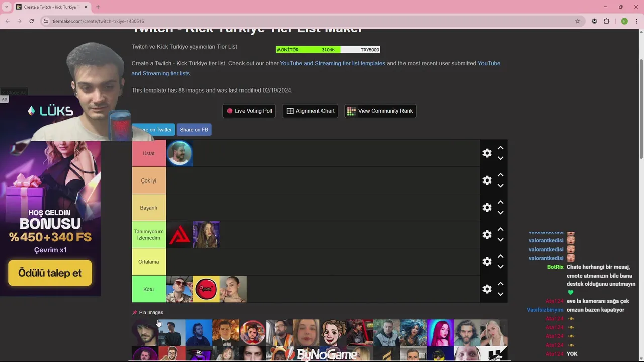The width and height of the screenshot is (644, 362).
Task: Open settings gear for the Başarılı tier
Action: point(487,208)
